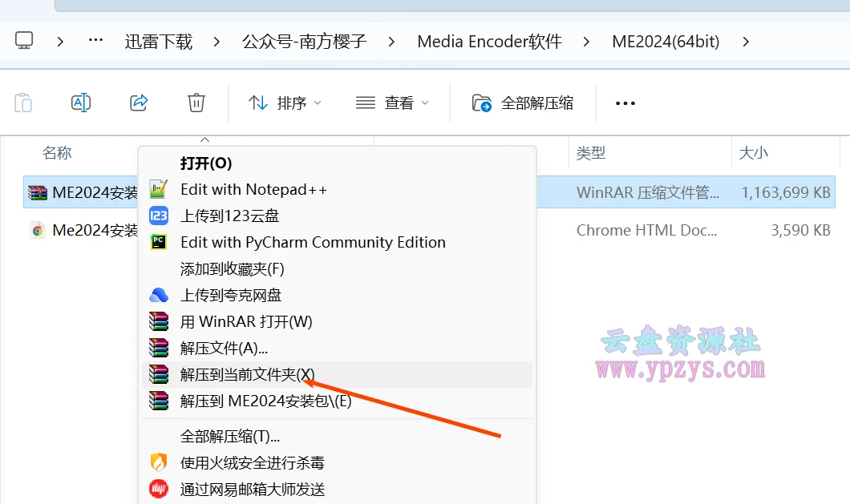Click the Share icon

pos(138,103)
